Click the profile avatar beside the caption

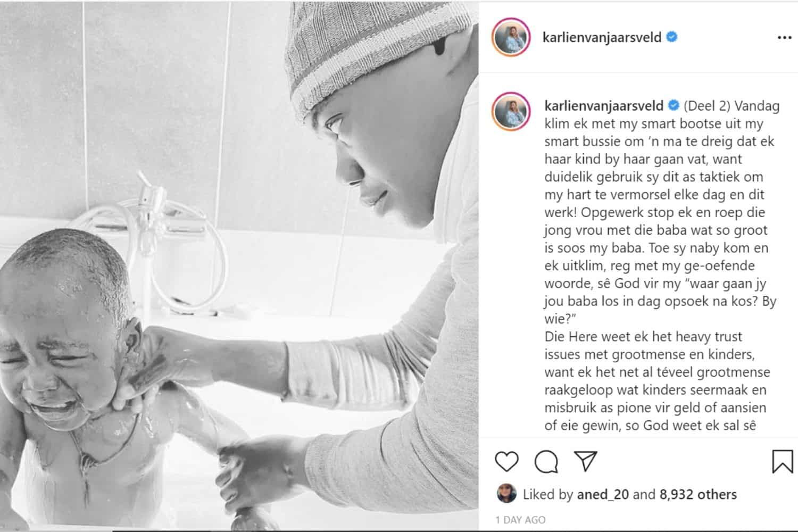(511, 112)
